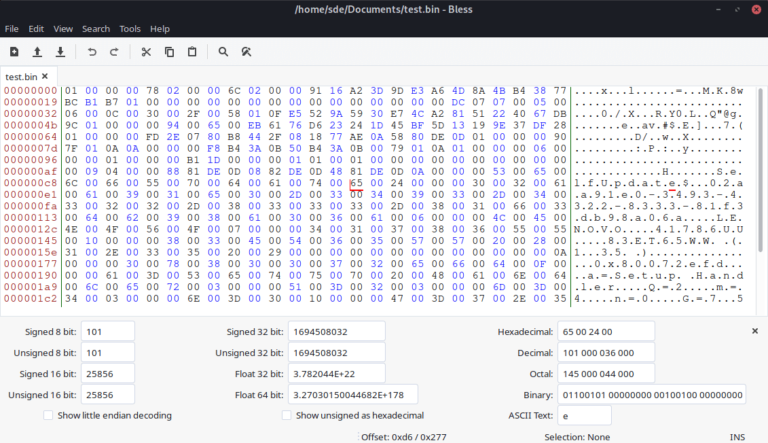Click the Float 32 bit field
Viewport: 768px width, 443px height.
pos(336,373)
